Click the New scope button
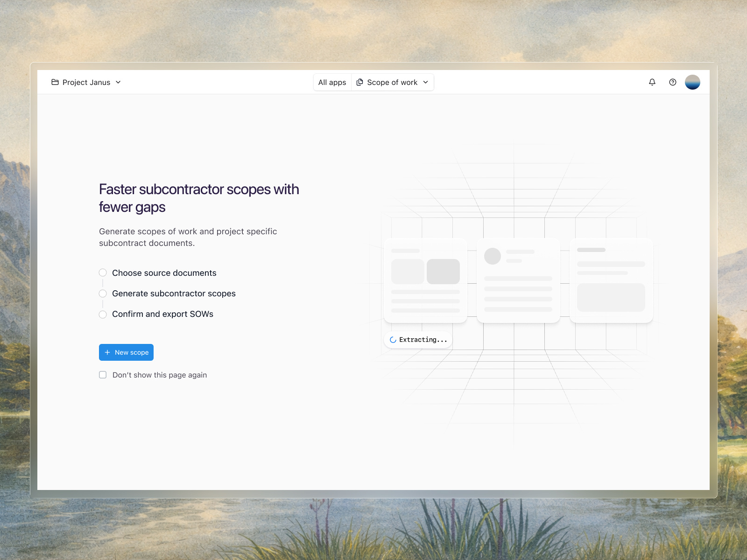 click(x=126, y=352)
